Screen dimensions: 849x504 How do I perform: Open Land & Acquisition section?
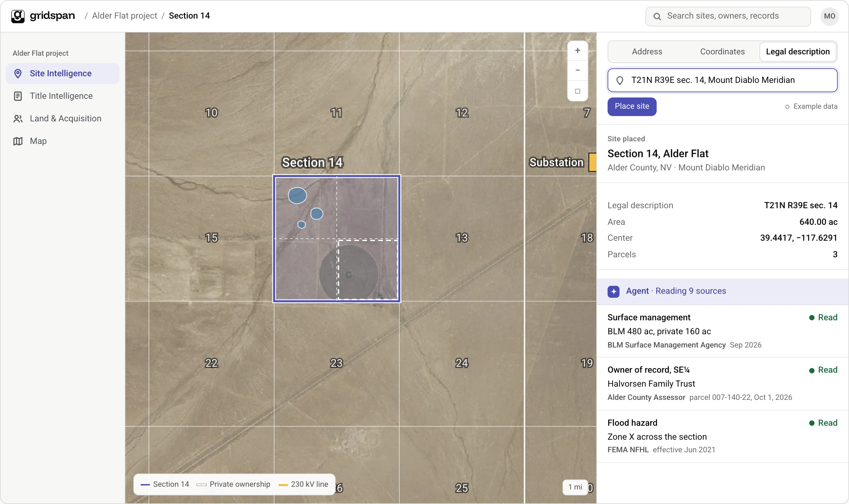coord(62,118)
